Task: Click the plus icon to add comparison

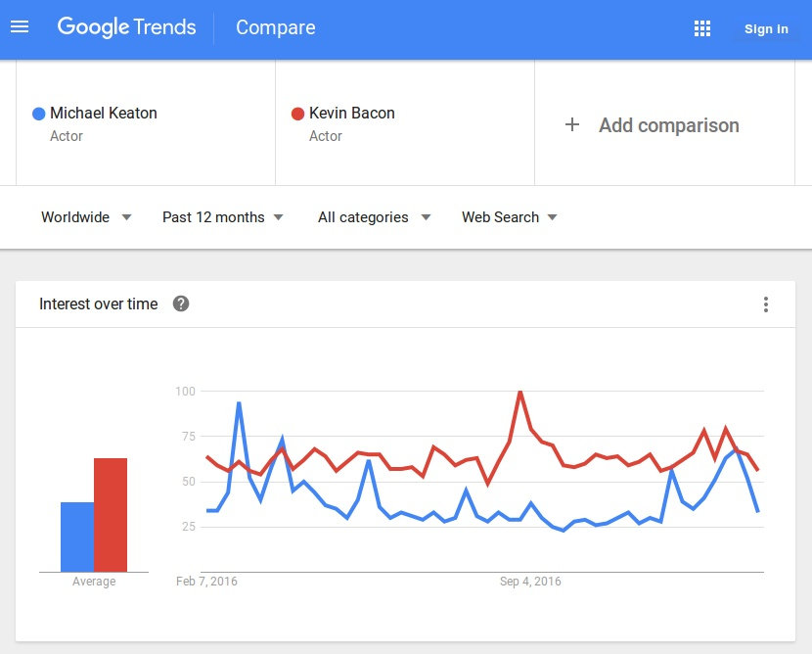Action: pyautogui.click(x=572, y=124)
